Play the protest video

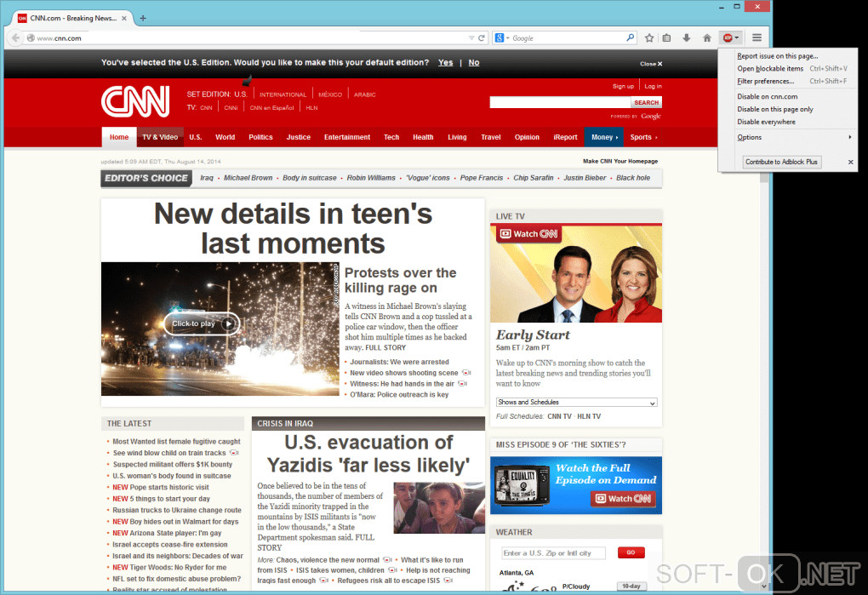coord(202,323)
